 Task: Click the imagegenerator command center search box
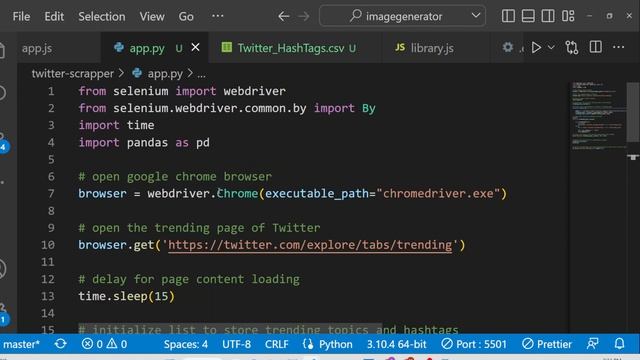pyautogui.click(x=402, y=16)
